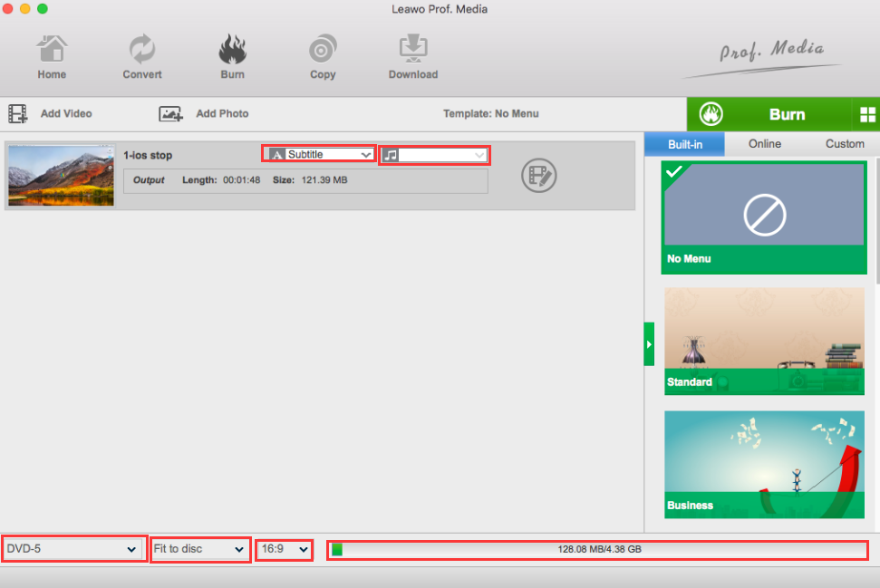Click the Length: 00:01:48 output text

(221, 180)
